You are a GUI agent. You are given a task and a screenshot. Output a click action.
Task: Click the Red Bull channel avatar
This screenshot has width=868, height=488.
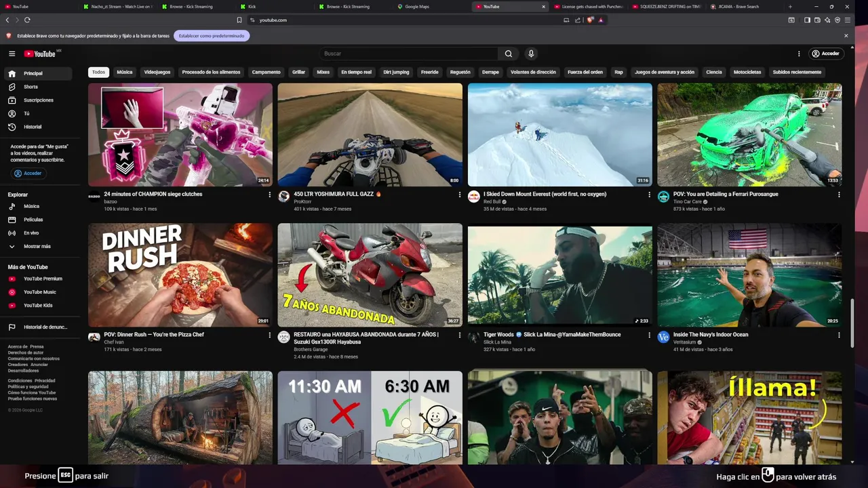coord(474,197)
